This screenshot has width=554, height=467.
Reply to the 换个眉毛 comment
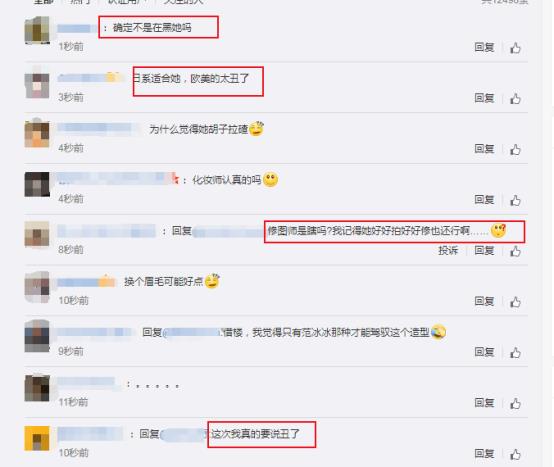point(484,301)
